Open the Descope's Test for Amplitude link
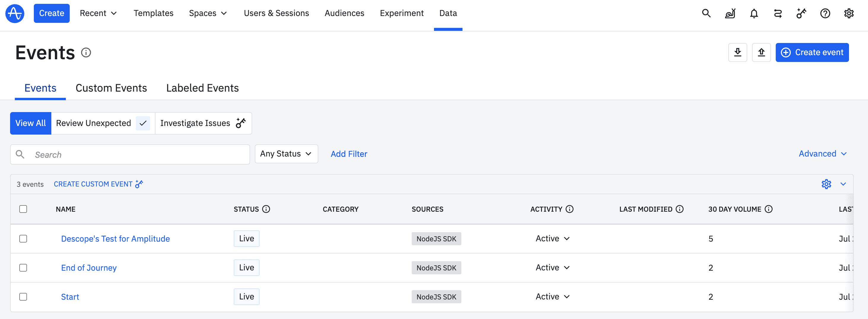 (115, 239)
